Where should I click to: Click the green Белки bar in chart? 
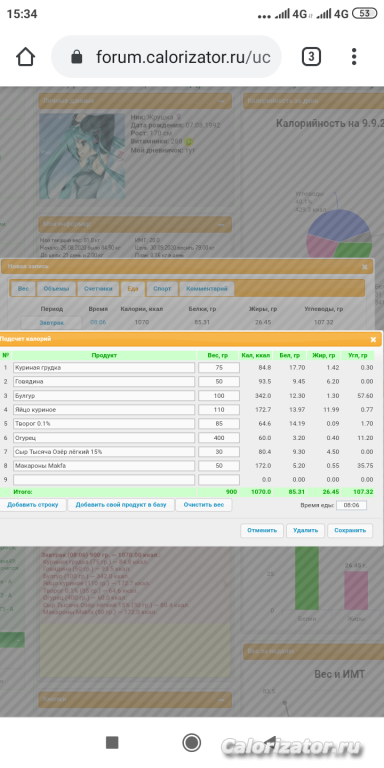click(307, 577)
